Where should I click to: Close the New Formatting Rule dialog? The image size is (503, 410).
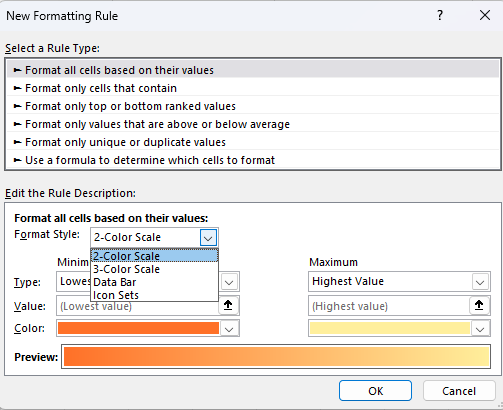pyautogui.click(x=485, y=15)
